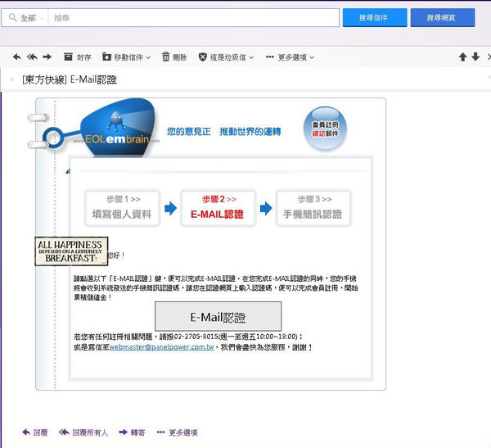Go to next message with down arrow
Screen dimensions: 491x448
(x=476, y=57)
